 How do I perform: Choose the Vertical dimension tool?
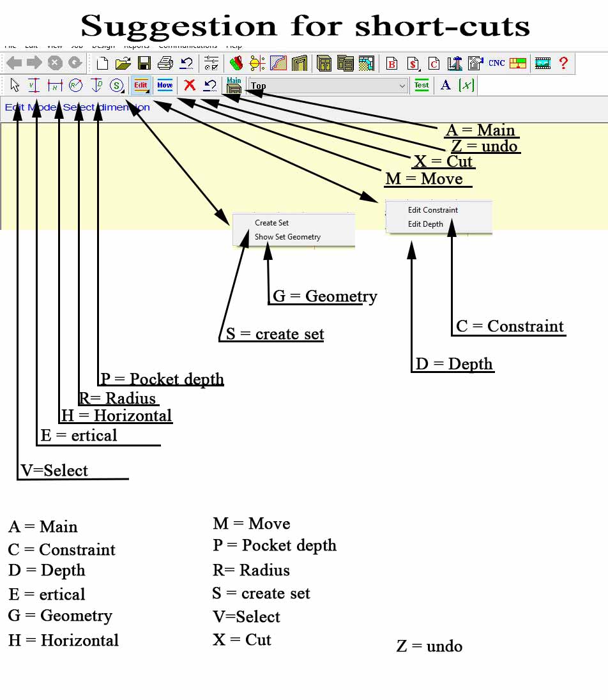click(34, 85)
